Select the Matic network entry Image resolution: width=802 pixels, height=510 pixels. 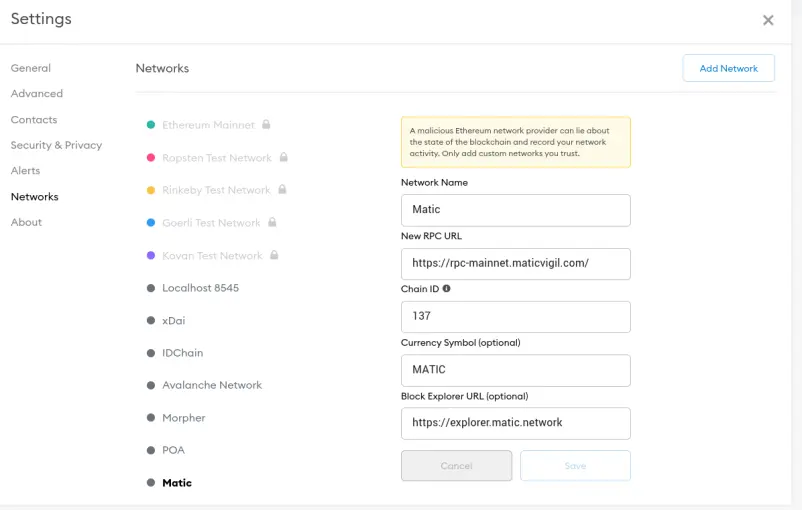(x=177, y=482)
